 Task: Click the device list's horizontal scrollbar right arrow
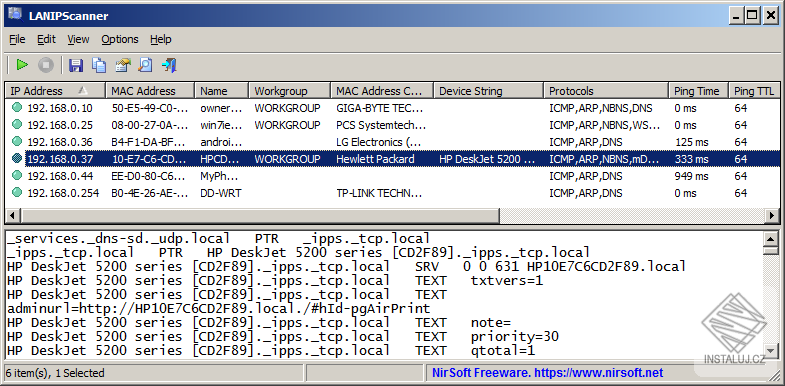pyautogui.click(x=772, y=216)
